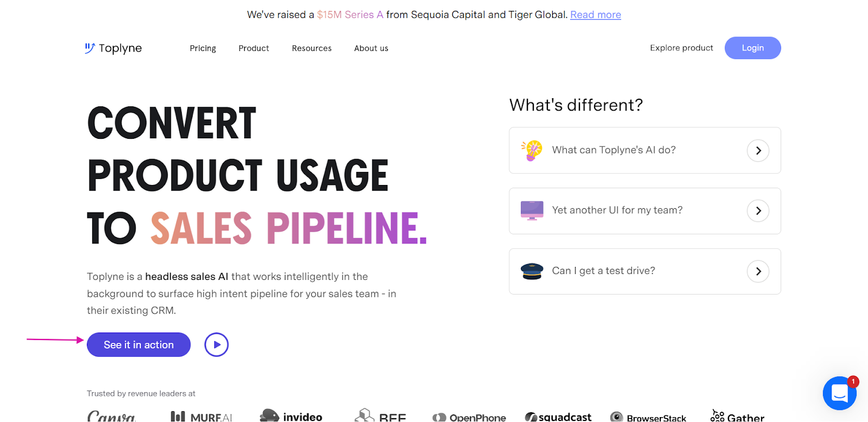Click the Explore product link
The image size is (868, 422).
(681, 48)
